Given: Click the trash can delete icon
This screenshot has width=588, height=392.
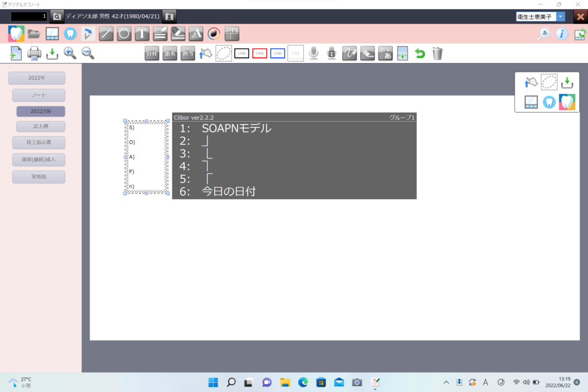Looking at the screenshot, I should pyautogui.click(x=438, y=53).
